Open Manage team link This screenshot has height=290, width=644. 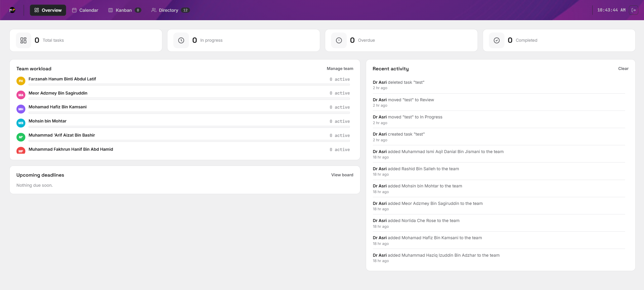[340, 69]
